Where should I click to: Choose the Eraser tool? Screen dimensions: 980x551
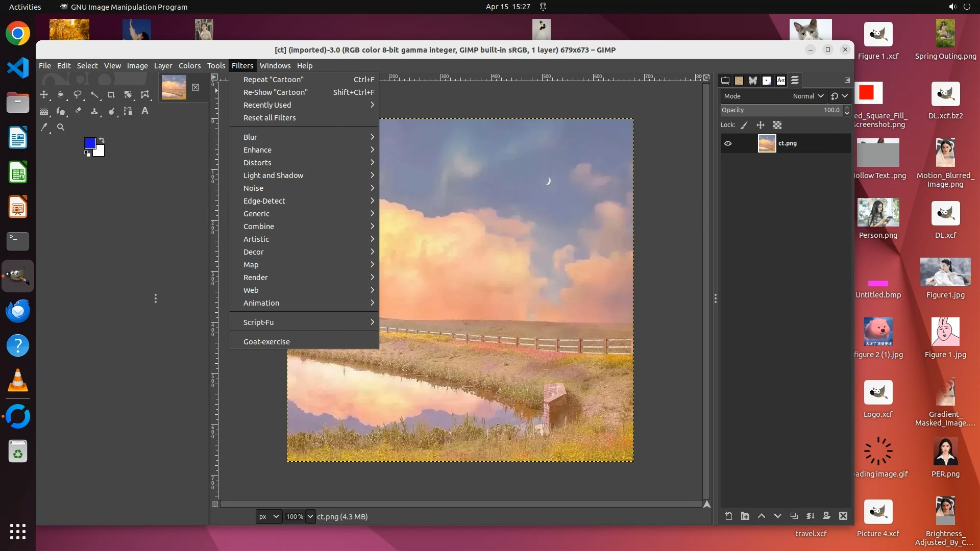coord(78,111)
